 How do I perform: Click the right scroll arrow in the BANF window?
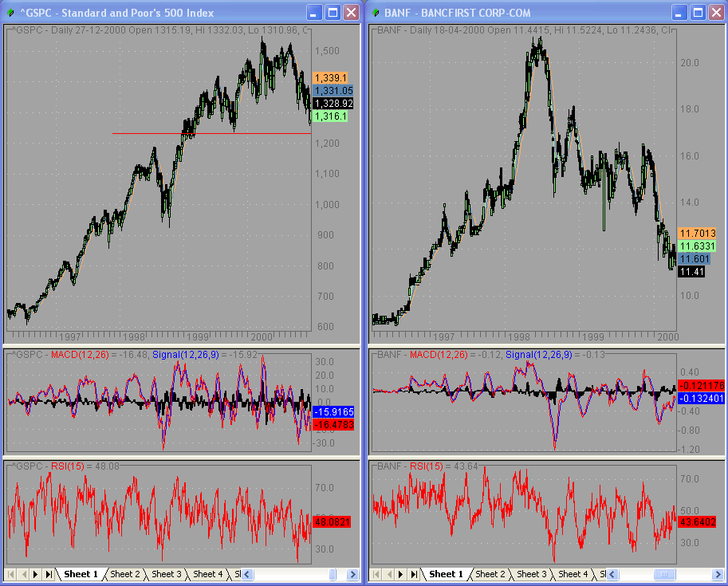pyautogui.click(x=718, y=574)
